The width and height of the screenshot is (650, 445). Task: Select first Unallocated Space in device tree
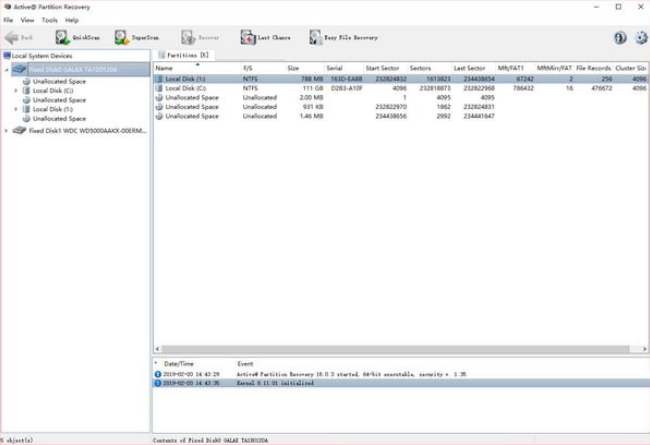[x=59, y=81]
